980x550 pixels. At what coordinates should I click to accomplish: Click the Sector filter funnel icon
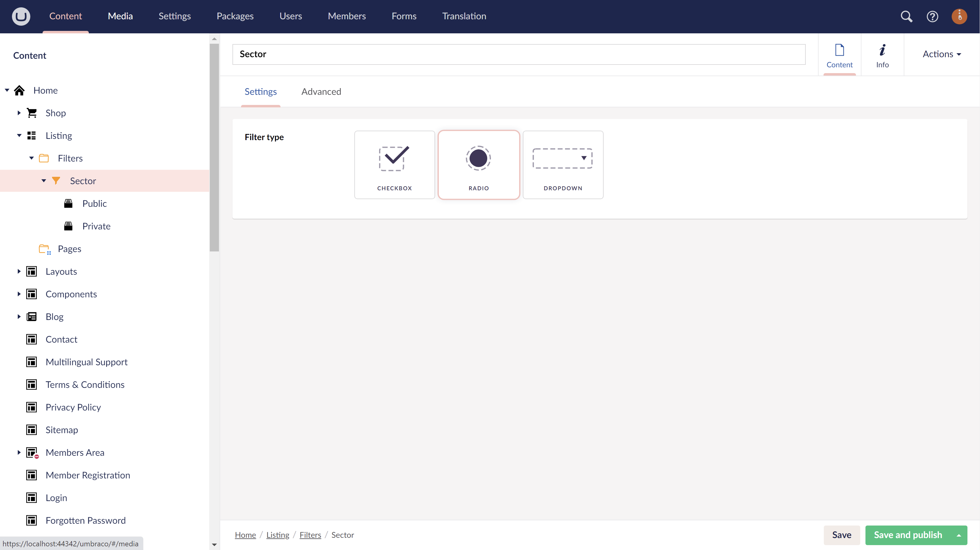tap(56, 180)
